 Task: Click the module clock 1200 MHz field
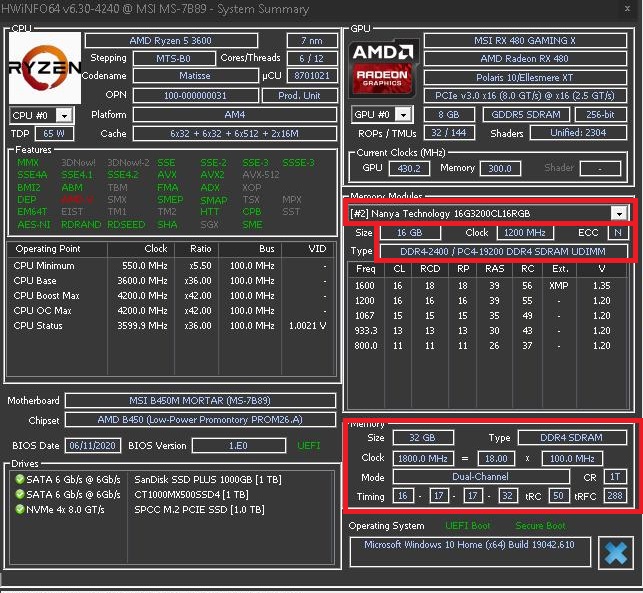pos(525,233)
